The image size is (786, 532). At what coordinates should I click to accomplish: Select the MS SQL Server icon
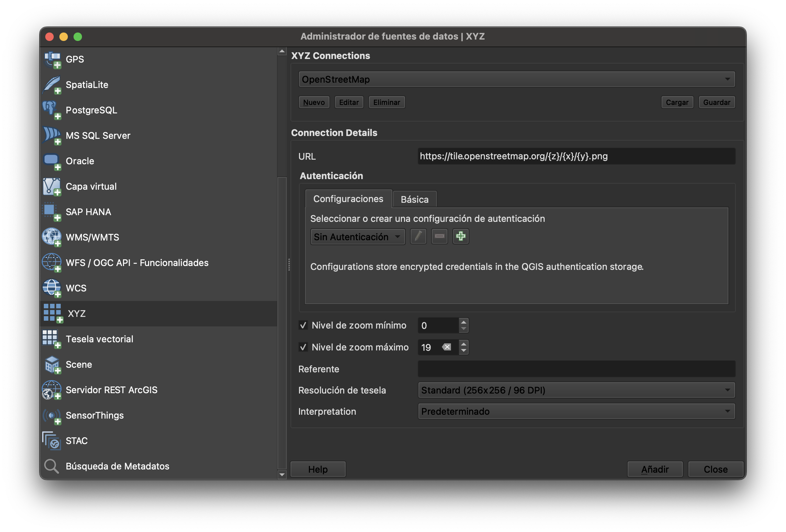[52, 136]
